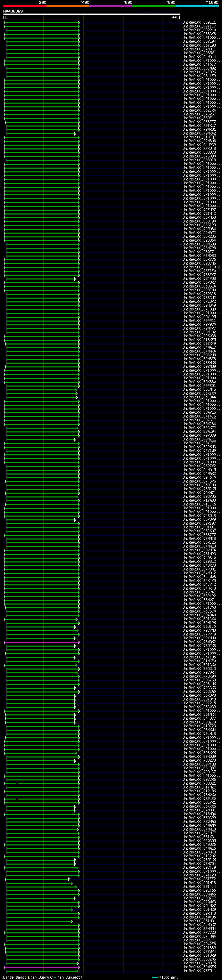Click the UniRef100_C5YIU5 label
This screenshot has height=980, width=222.
[x=199, y=657]
